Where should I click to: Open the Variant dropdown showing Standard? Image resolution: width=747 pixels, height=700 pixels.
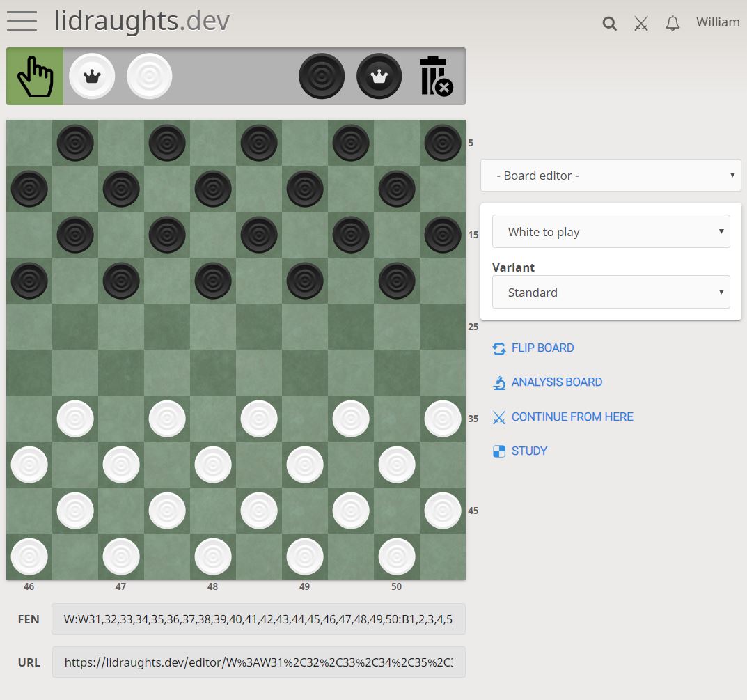[x=611, y=292]
